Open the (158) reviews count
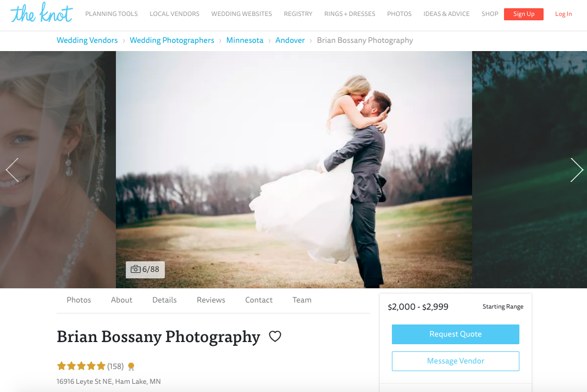The width and height of the screenshot is (587, 392). pos(115,367)
